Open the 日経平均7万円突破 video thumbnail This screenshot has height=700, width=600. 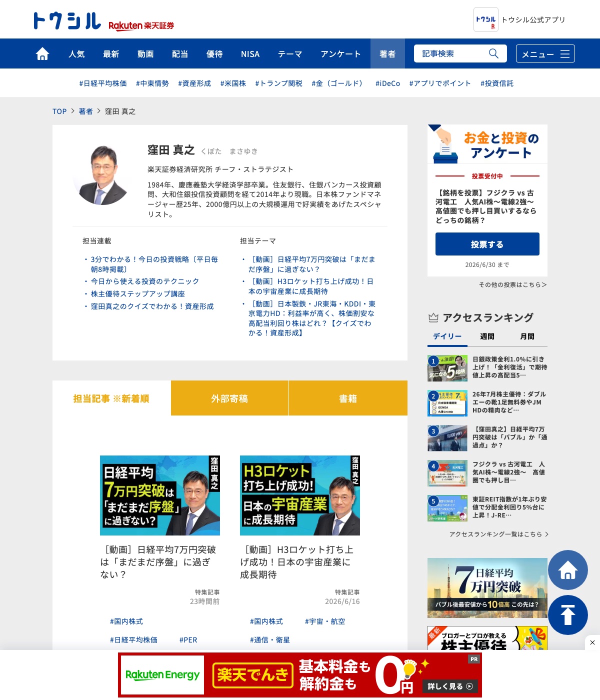160,495
